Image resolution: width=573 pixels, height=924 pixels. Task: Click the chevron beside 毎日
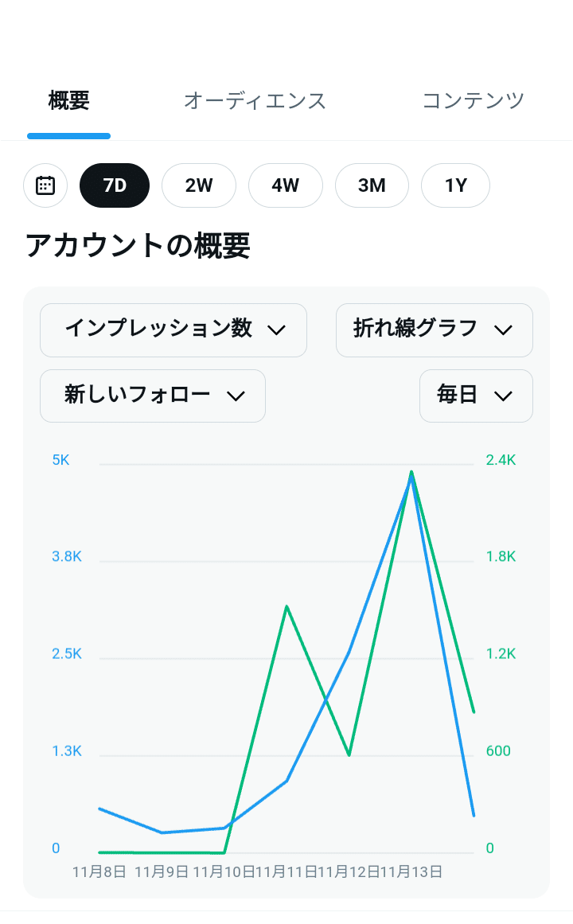coord(502,396)
